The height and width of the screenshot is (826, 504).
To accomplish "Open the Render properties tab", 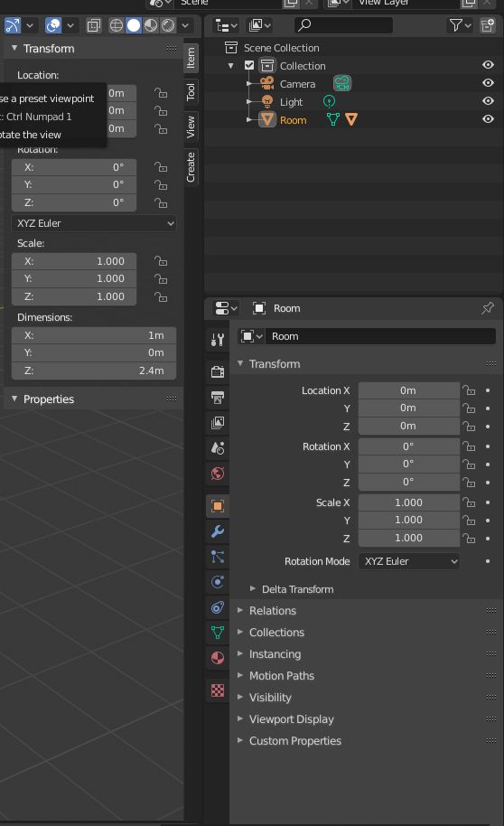I will tap(218, 371).
